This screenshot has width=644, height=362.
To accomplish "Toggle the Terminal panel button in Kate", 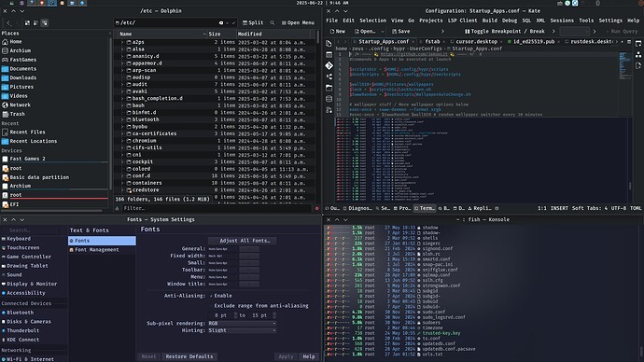I will click(425, 208).
